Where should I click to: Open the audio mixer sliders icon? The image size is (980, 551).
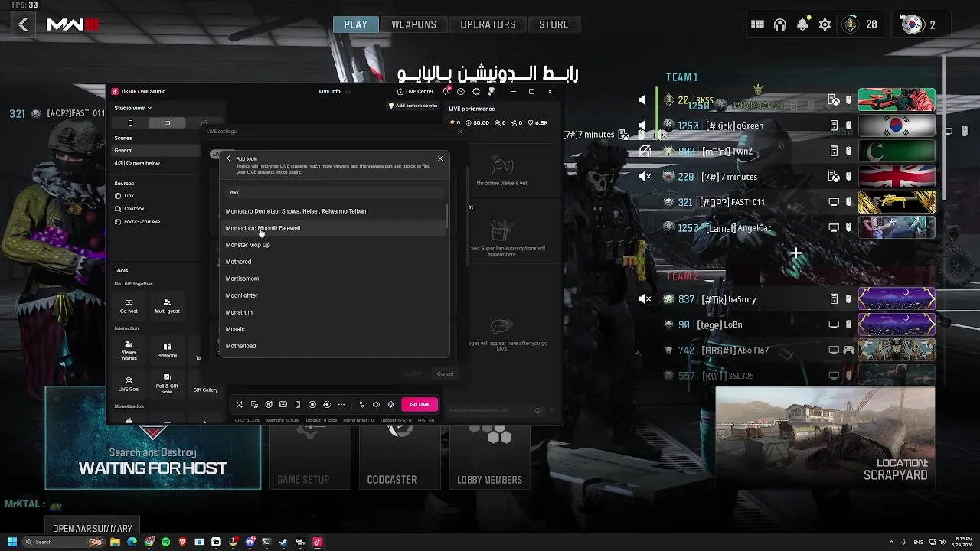(361, 404)
